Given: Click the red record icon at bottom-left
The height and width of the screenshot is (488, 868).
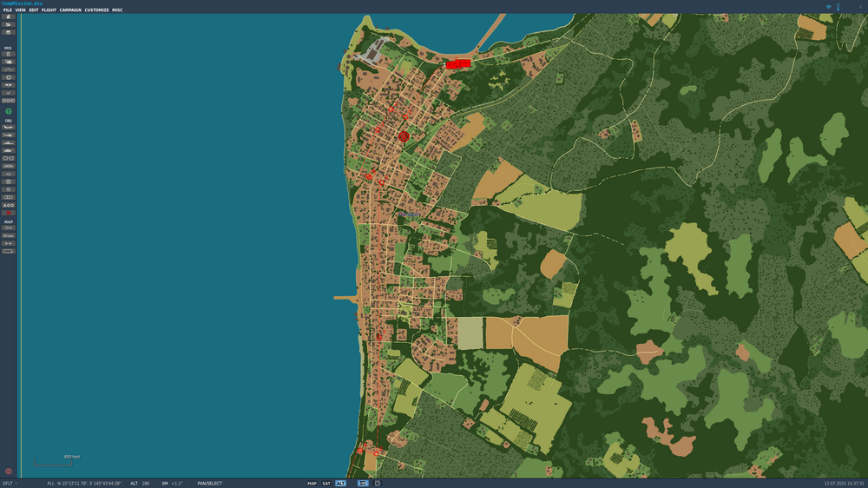Looking at the screenshot, I should 9,472.
